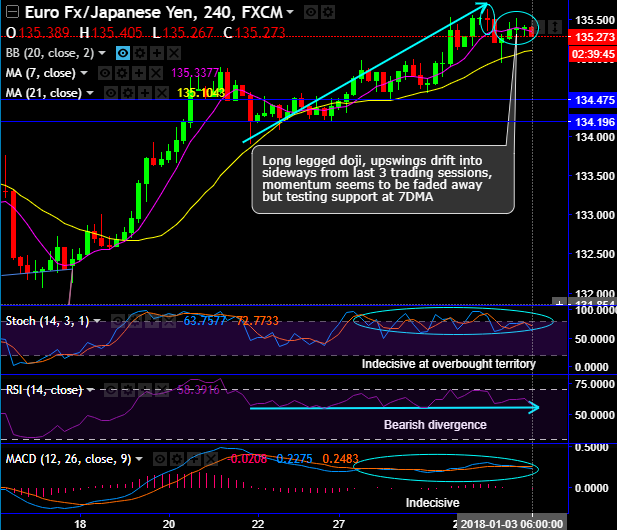Click plus icon on MACD row

[x=194, y=459]
